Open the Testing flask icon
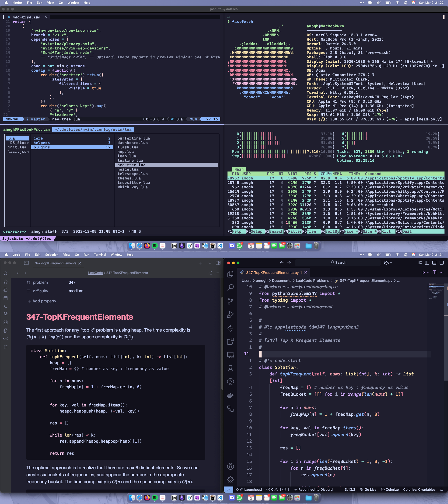 [x=230, y=368]
